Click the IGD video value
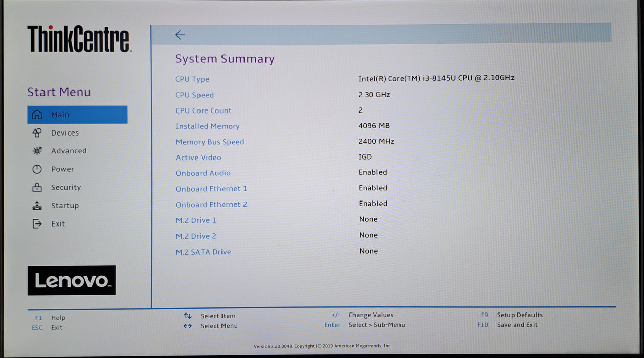 (365, 157)
